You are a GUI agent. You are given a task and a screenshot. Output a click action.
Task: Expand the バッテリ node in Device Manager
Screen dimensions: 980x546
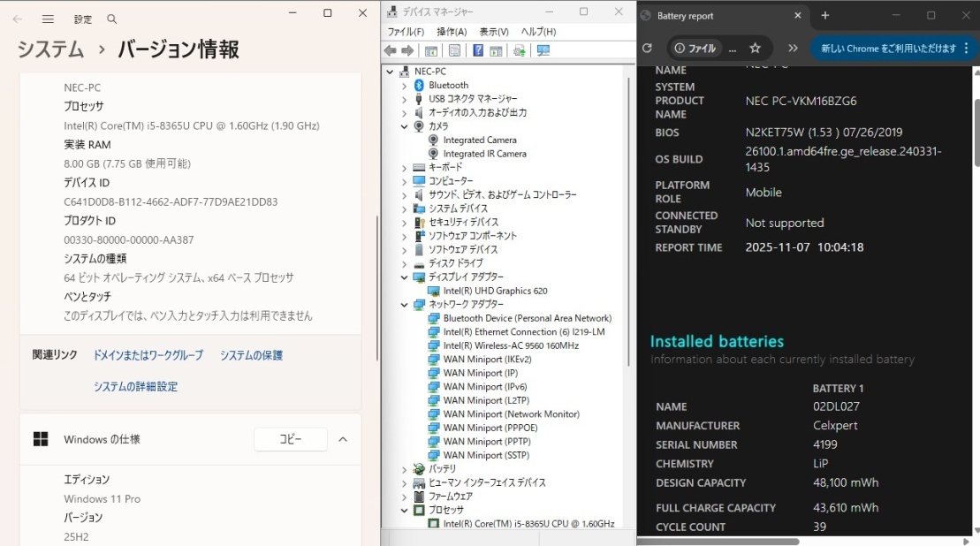(x=404, y=468)
